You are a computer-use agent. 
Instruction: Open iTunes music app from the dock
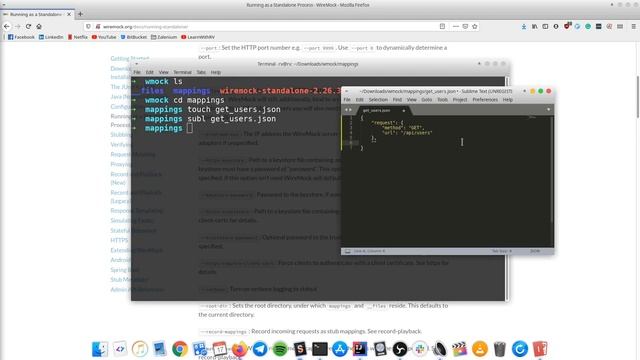coord(140,349)
